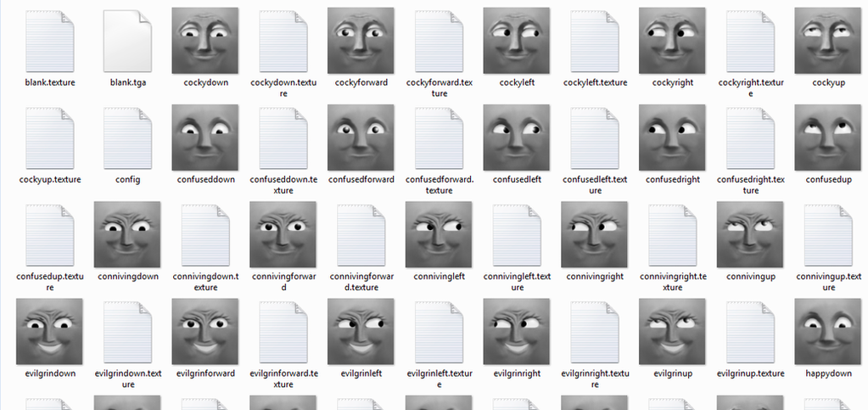Image resolution: width=868 pixels, height=410 pixels.
Task: Select the connivingforward.texture document icon
Action: [x=361, y=235]
